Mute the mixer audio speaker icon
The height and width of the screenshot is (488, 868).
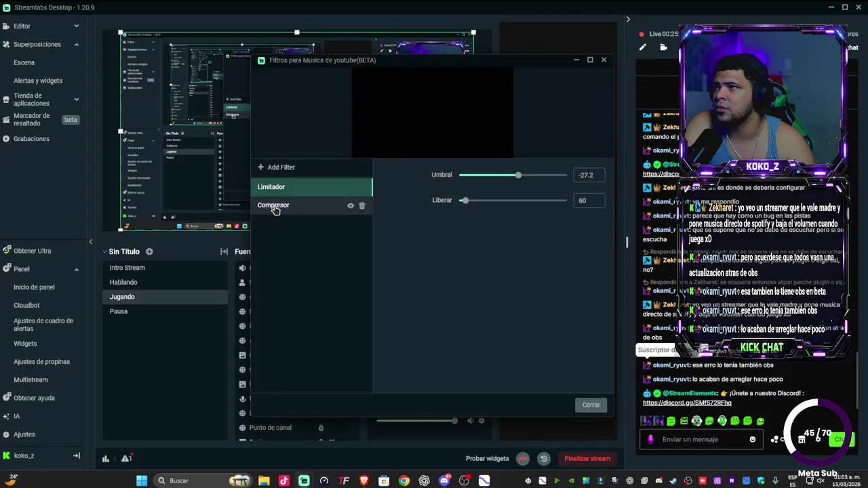(x=471, y=421)
